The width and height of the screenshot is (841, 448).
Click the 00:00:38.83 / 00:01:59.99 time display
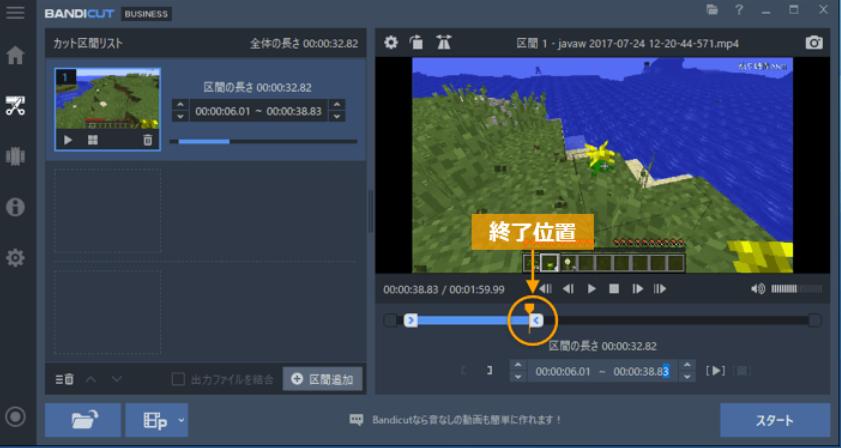click(444, 290)
